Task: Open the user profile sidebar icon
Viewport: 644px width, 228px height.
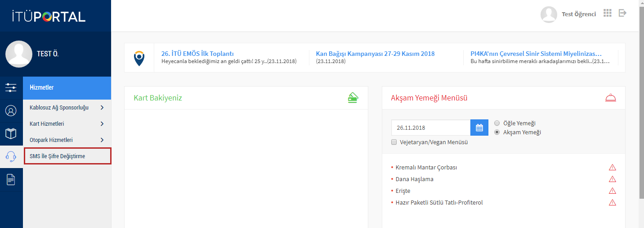Action: point(11,111)
